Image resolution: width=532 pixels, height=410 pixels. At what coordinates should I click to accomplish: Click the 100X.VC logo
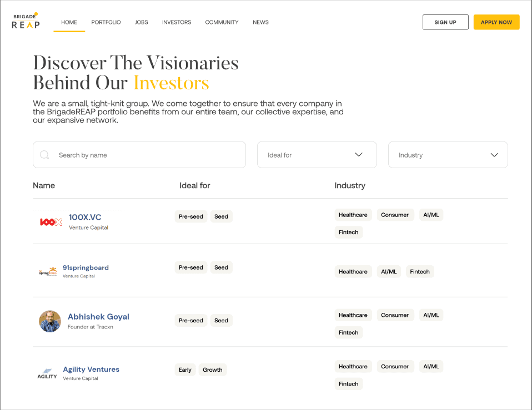(51, 222)
